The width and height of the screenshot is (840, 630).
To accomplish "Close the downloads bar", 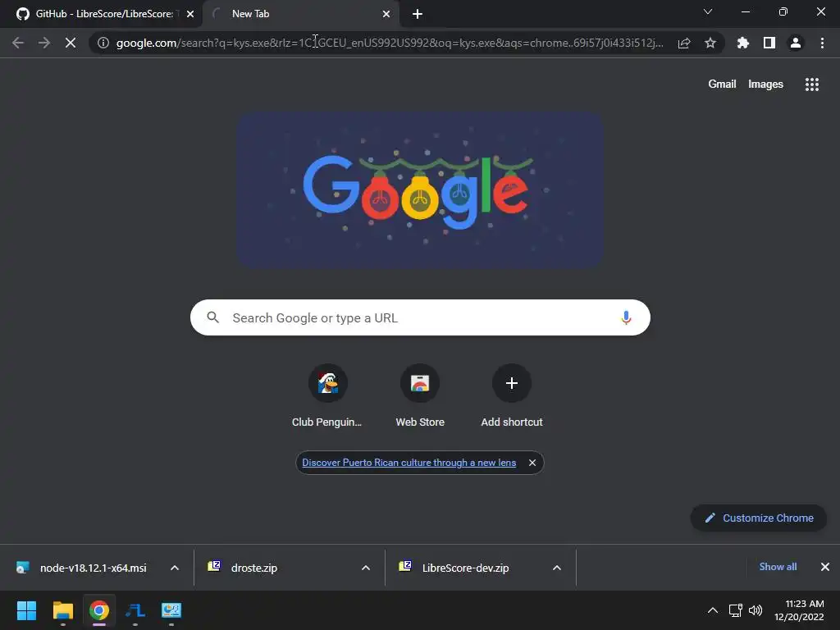I will pyautogui.click(x=825, y=567).
